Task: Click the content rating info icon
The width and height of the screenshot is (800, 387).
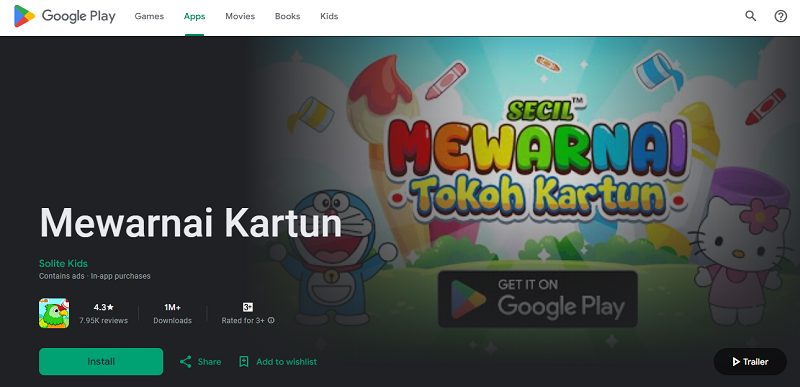Action: (271, 321)
